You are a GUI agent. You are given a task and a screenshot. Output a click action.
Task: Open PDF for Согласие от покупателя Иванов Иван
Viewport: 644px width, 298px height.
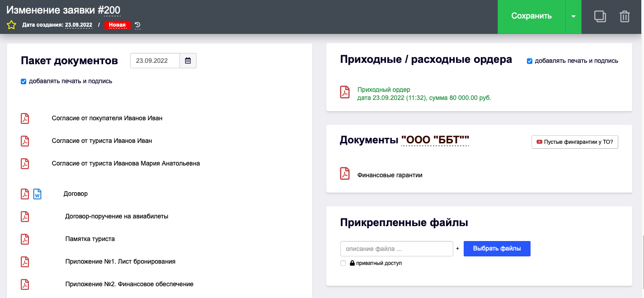[25, 118]
